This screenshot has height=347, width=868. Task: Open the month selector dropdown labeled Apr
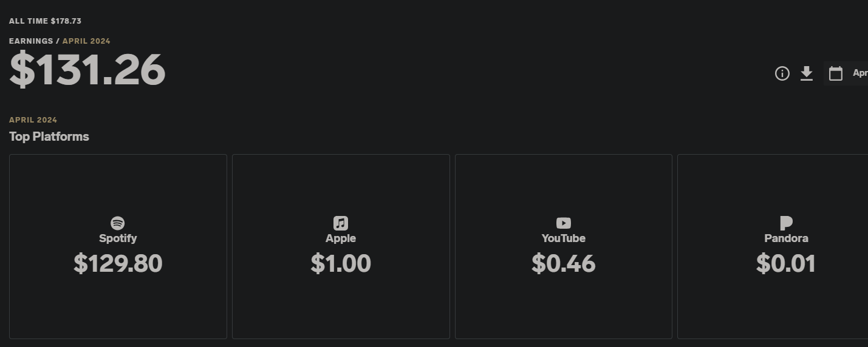tap(859, 73)
